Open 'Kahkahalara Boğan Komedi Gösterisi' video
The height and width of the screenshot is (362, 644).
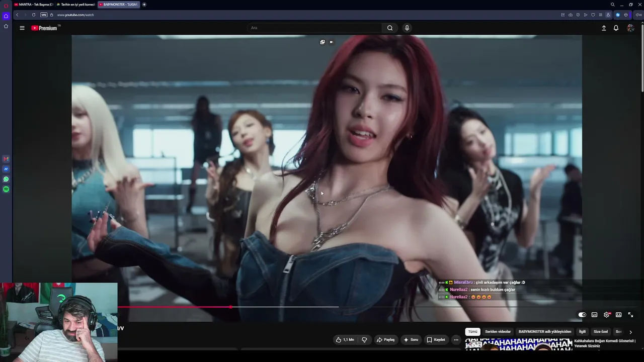pos(605,343)
